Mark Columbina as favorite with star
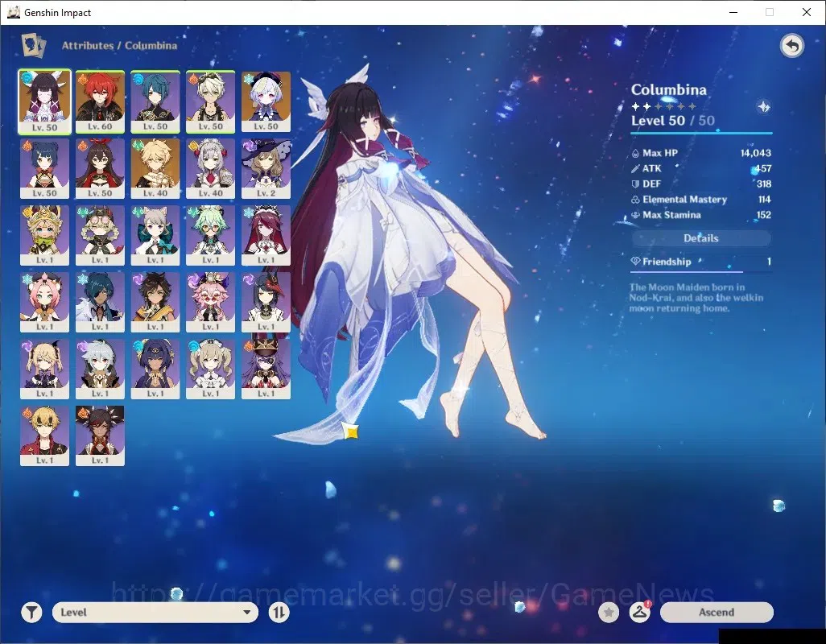This screenshot has width=826, height=644. click(x=609, y=613)
